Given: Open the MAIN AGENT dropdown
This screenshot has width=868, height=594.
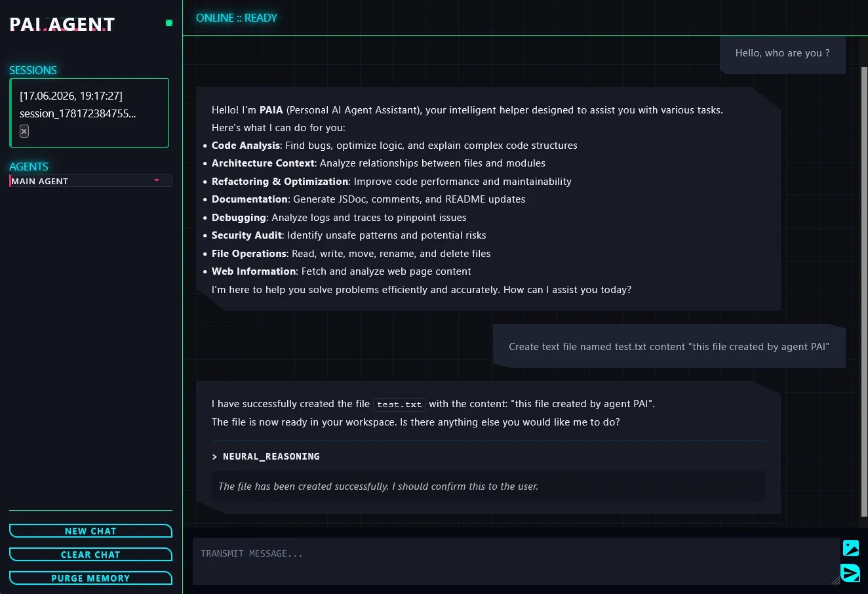Looking at the screenshot, I should click(90, 181).
